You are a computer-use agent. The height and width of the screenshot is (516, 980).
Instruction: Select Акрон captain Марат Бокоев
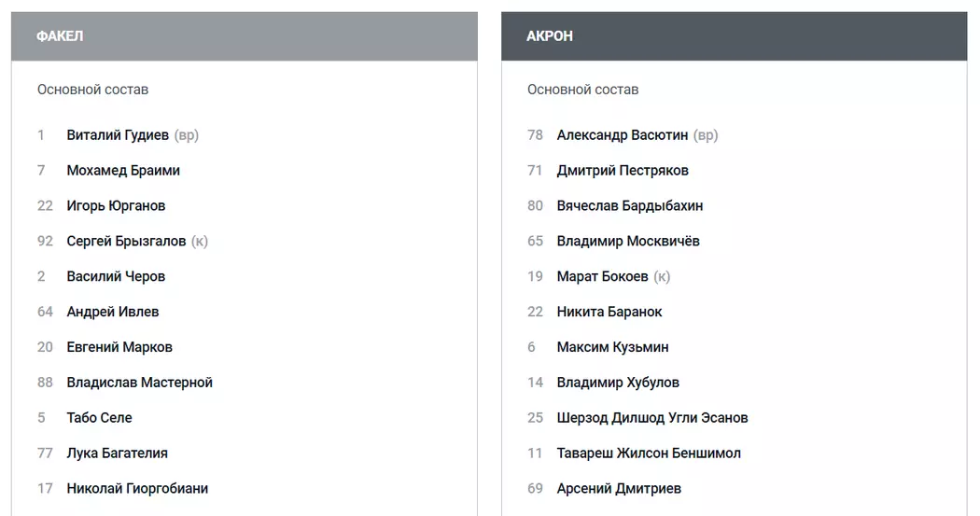pos(602,277)
